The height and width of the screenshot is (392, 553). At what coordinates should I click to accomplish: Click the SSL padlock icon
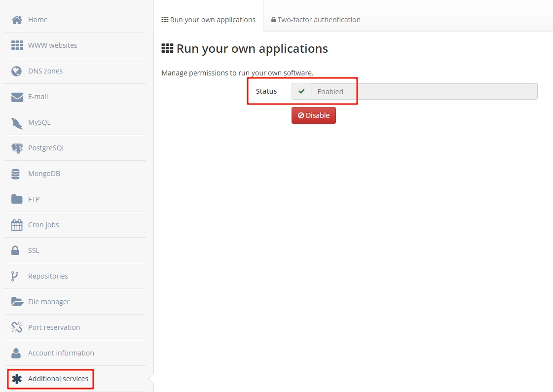coord(16,250)
